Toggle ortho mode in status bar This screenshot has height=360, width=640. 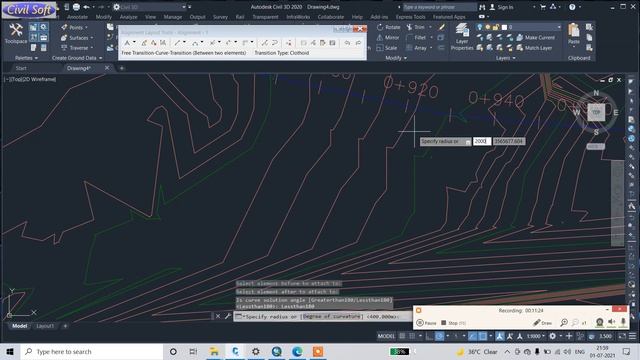pos(429,336)
